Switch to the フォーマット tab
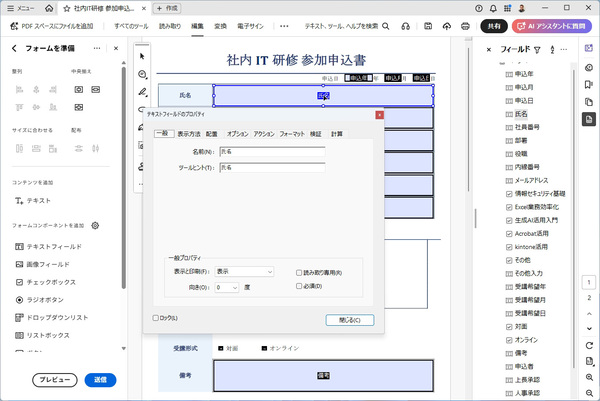Viewport: 600px width, 401px height. pyautogui.click(x=292, y=134)
